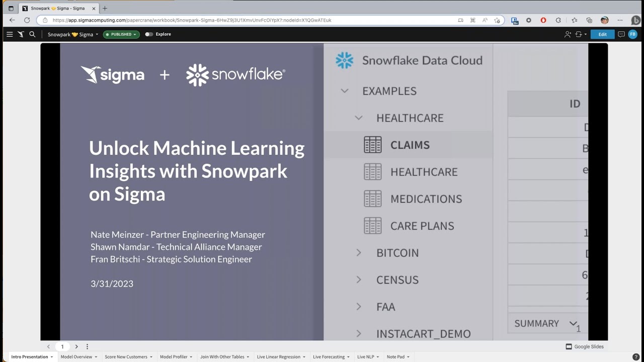The width and height of the screenshot is (644, 362).
Task: Open Model Overview tab dropdown arrow
Action: (x=96, y=357)
